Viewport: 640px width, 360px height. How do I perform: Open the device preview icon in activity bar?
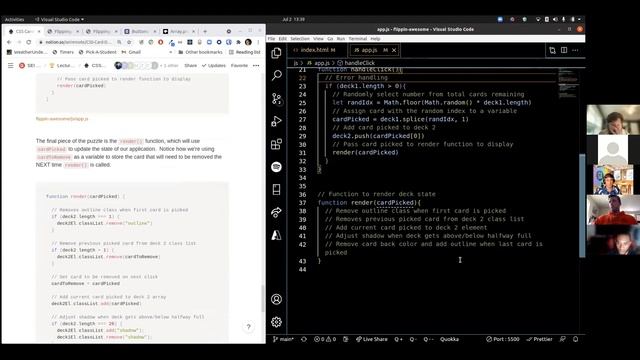tap(276, 189)
